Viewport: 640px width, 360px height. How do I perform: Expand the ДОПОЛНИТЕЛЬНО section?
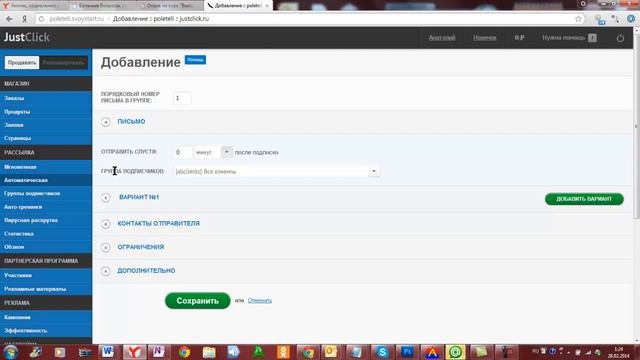[106, 271]
